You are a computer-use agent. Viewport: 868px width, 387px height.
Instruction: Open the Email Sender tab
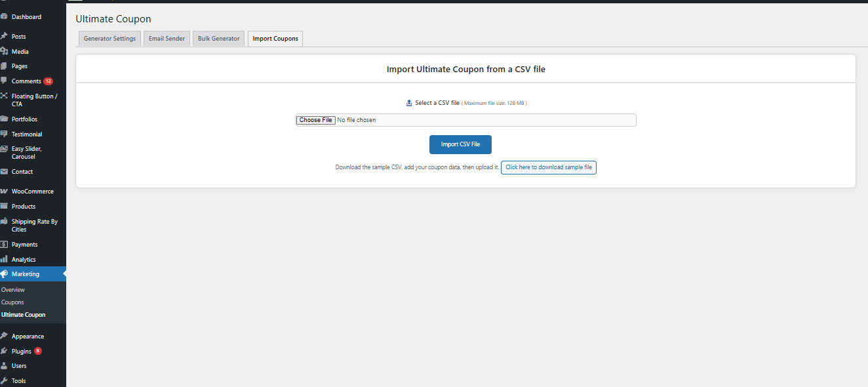[167, 39]
